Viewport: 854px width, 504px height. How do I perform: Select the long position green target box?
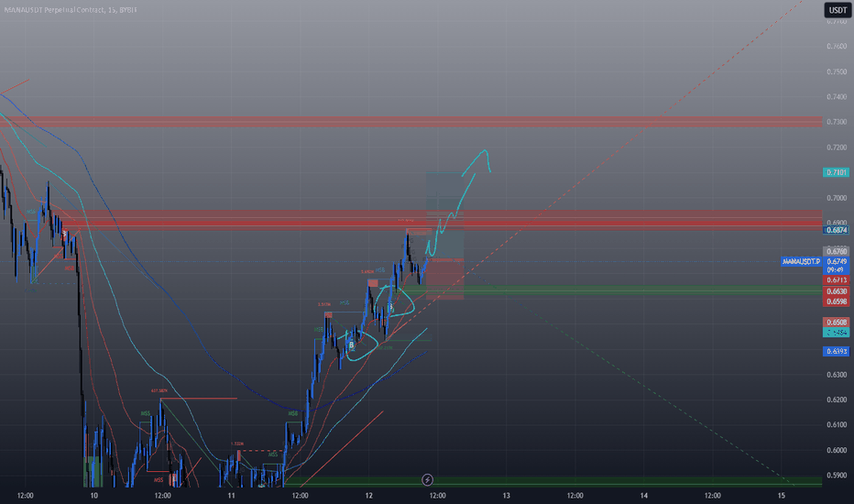click(445, 215)
